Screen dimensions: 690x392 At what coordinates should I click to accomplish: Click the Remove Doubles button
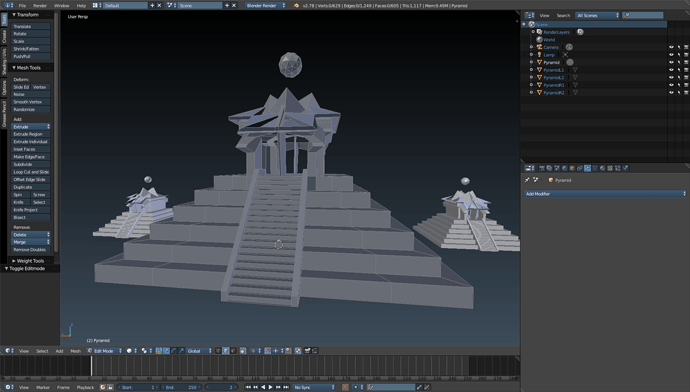click(x=30, y=250)
